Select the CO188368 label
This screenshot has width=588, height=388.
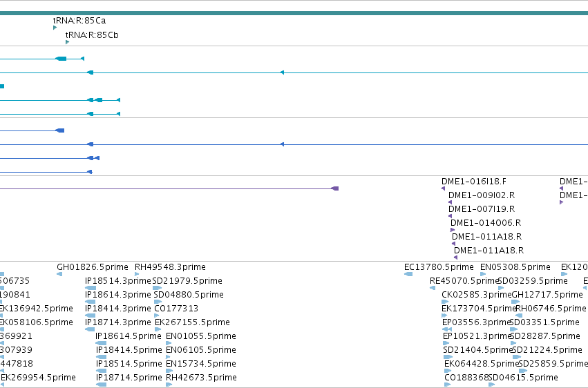[466, 378]
